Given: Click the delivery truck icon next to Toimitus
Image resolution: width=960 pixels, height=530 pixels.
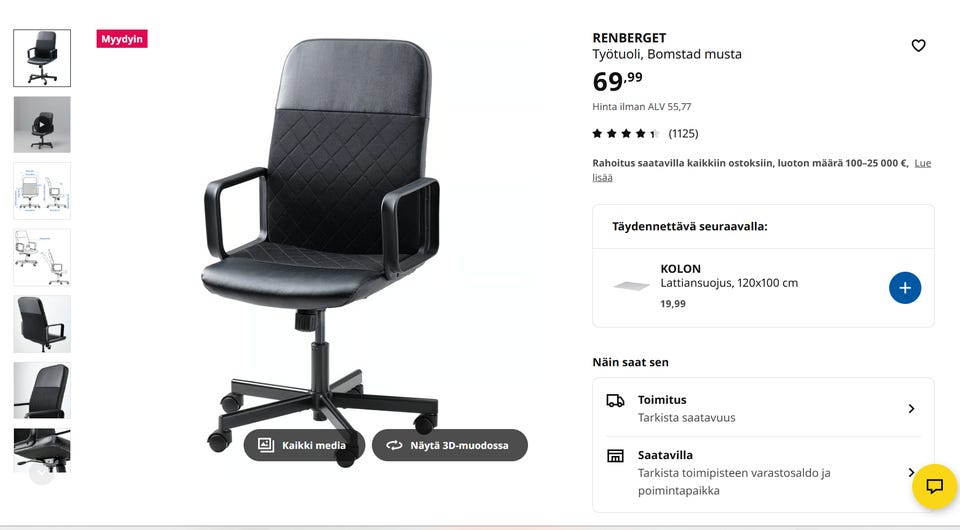Looking at the screenshot, I should pos(615,400).
